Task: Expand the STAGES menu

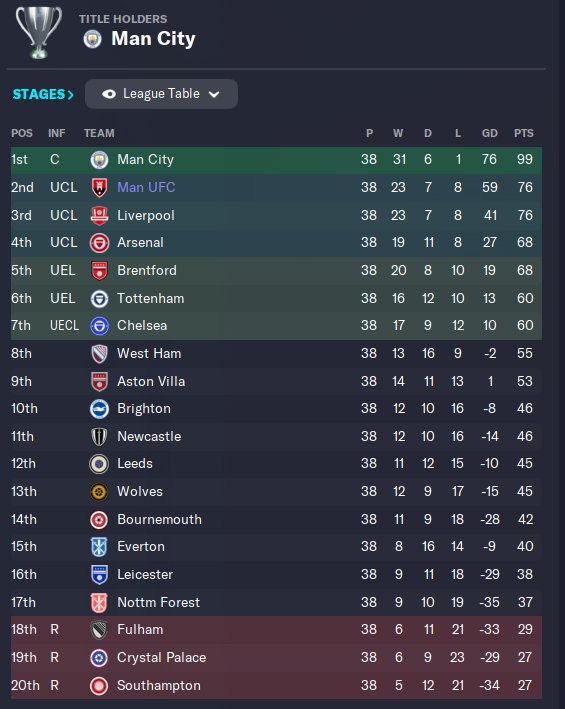Action: click(43, 94)
